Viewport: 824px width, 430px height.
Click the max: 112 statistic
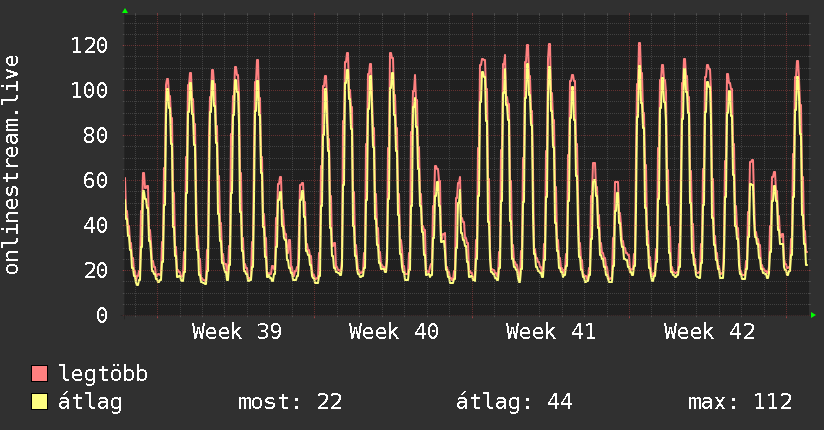point(740,402)
